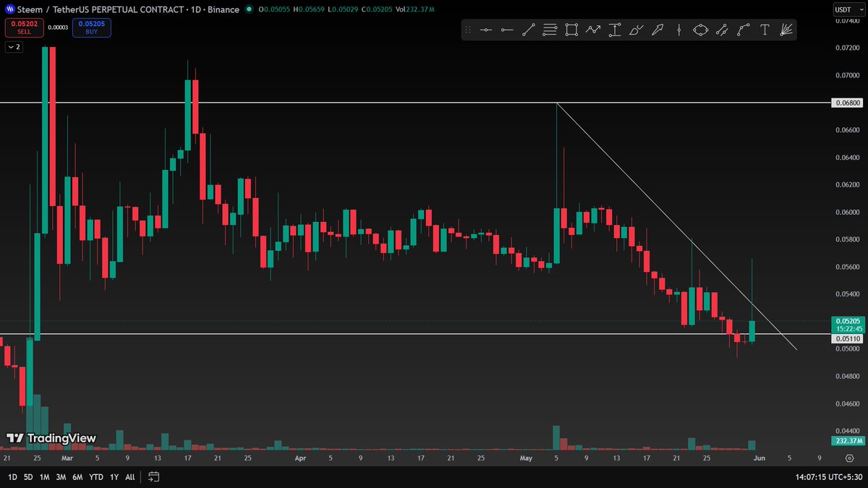Select the horizontal ray drawing tool
868x488 pixels.
click(x=507, y=30)
